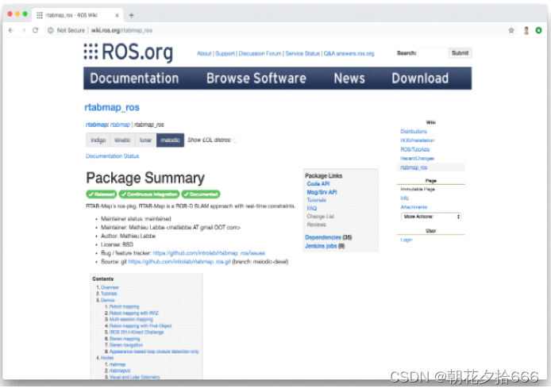Open the RecentChanges wiki link
The width and height of the screenshot is (551, 392).
pos(418,159)
